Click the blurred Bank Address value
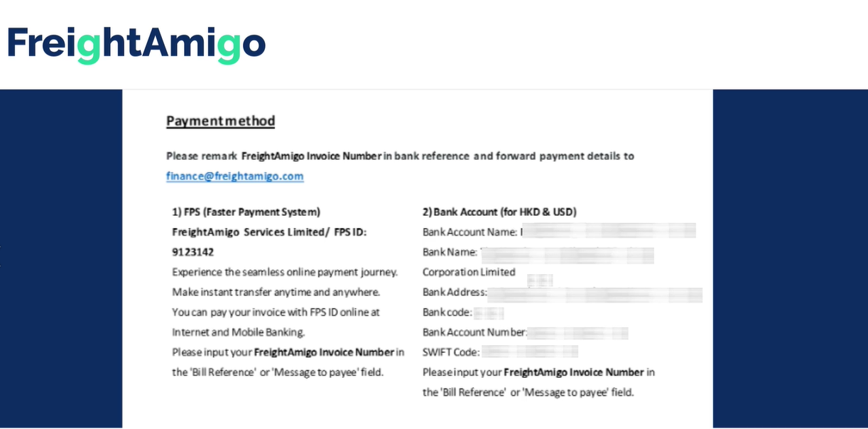 [x=595, y=293]
